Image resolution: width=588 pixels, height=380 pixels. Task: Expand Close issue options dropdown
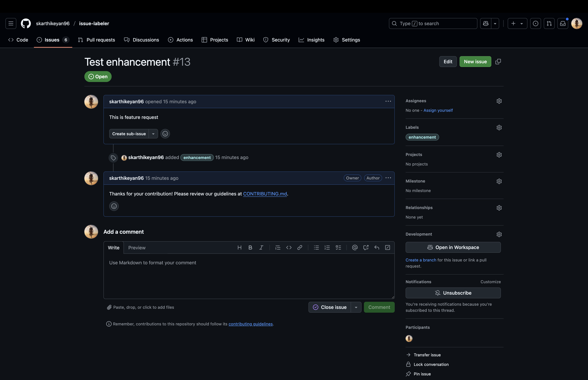356,307
